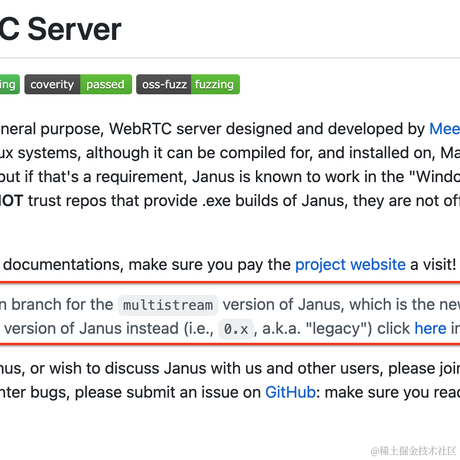The image size is (460, 460).
Task: Click the partially visible green badge
Action: click(x=10, y=84)
